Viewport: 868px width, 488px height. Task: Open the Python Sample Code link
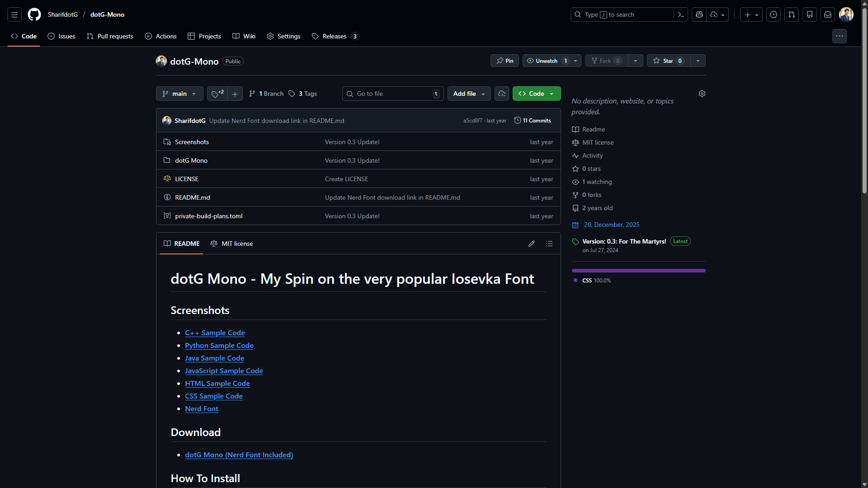tap(219, 345)
